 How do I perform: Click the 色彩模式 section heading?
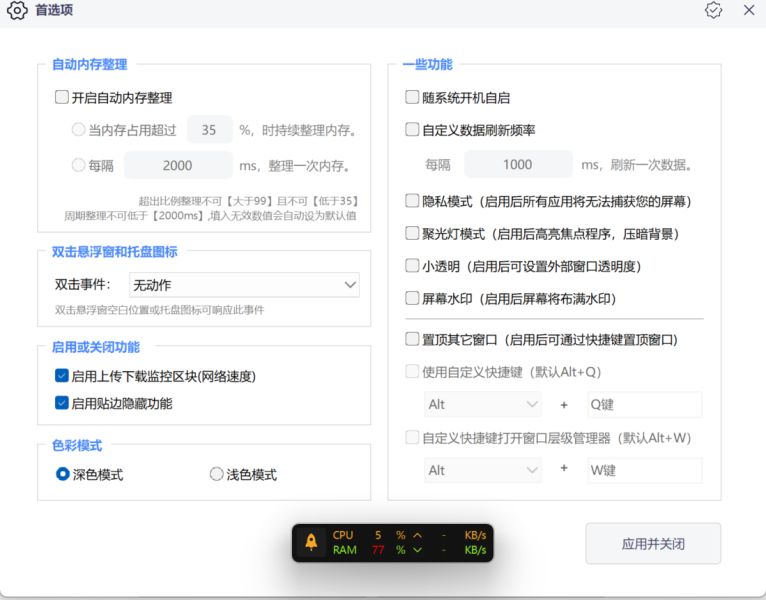(x=77, y=445)
